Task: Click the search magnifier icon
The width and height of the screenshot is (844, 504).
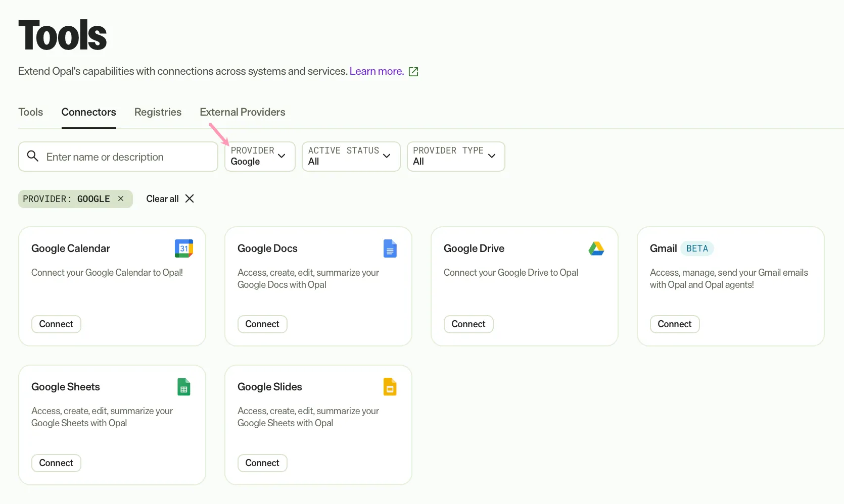Action: pyautogui.click(x=33, y=156)
